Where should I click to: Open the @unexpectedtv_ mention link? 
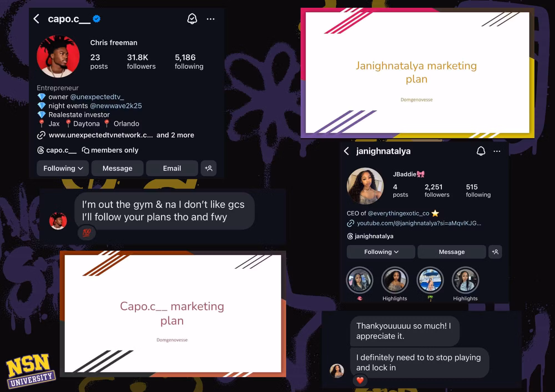point(97,97)
